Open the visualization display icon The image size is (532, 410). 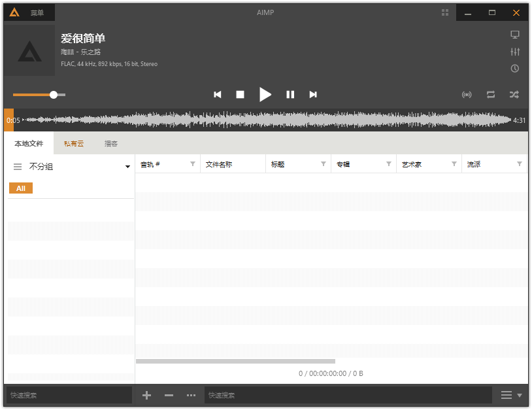515,34
